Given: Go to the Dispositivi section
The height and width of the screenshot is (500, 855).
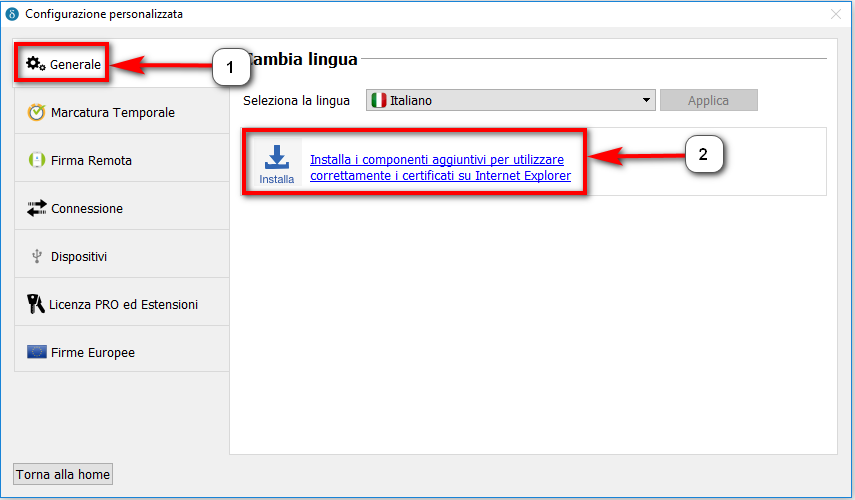Looking at the screenshot, I should pos(122,256).
